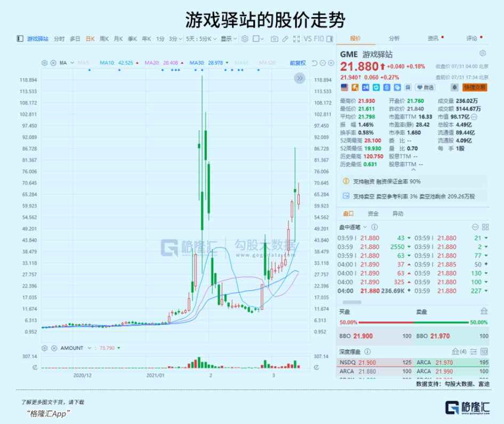Switch chart to 日K
504x424 pixels.
90,39
